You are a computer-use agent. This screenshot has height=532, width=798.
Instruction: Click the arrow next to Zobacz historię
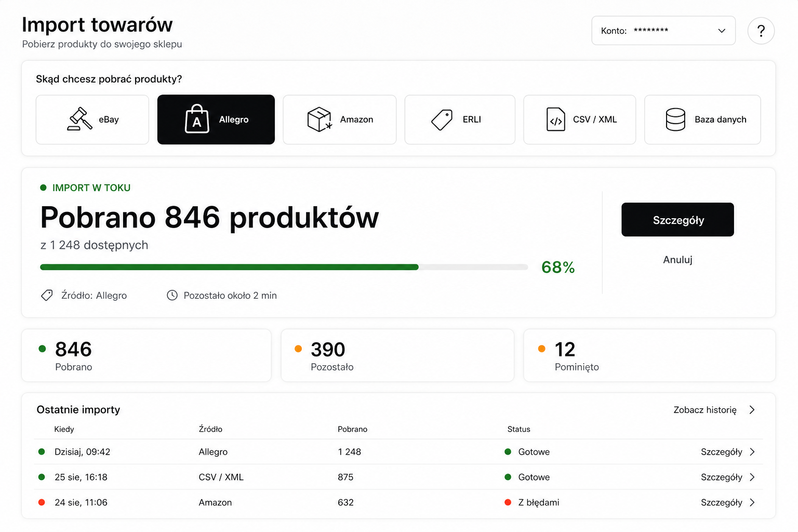click(752, 410)
